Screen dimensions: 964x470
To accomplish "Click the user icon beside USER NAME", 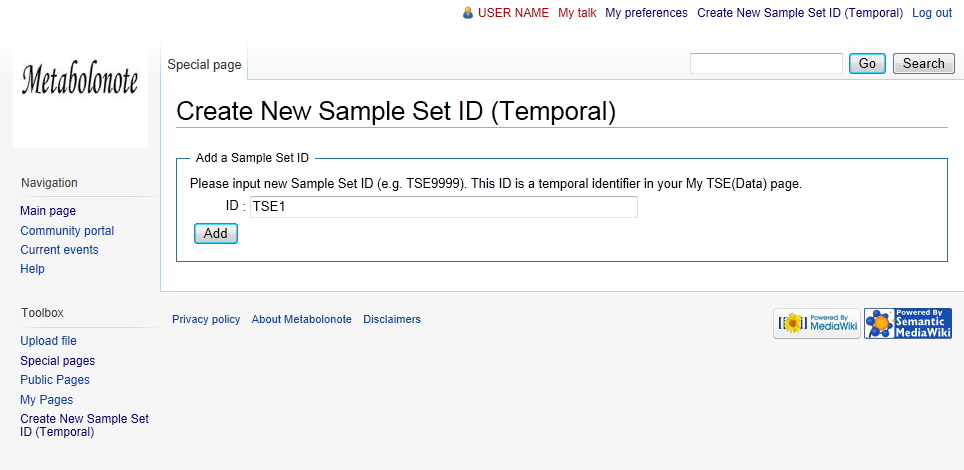I will (467, 13).
